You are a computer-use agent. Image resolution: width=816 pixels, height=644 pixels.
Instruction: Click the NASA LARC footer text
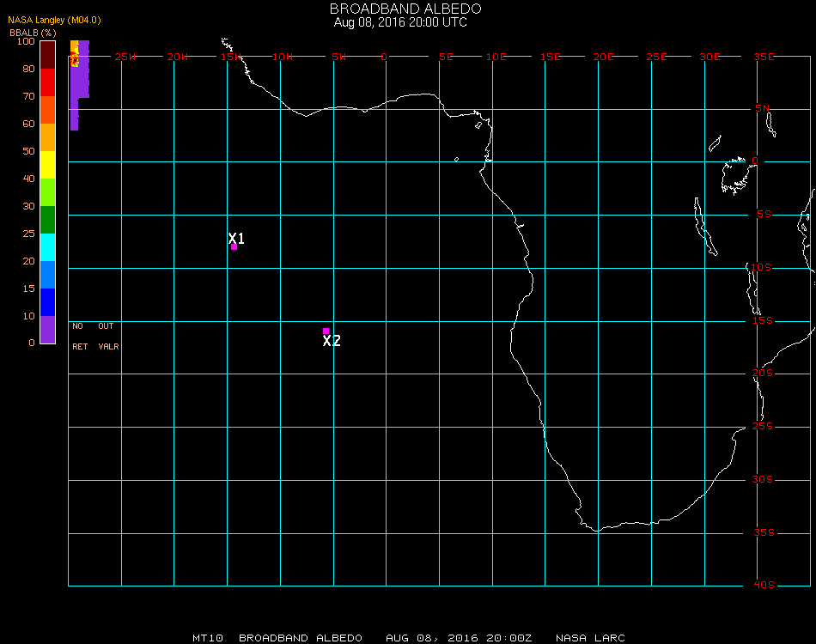pos(590,638)
